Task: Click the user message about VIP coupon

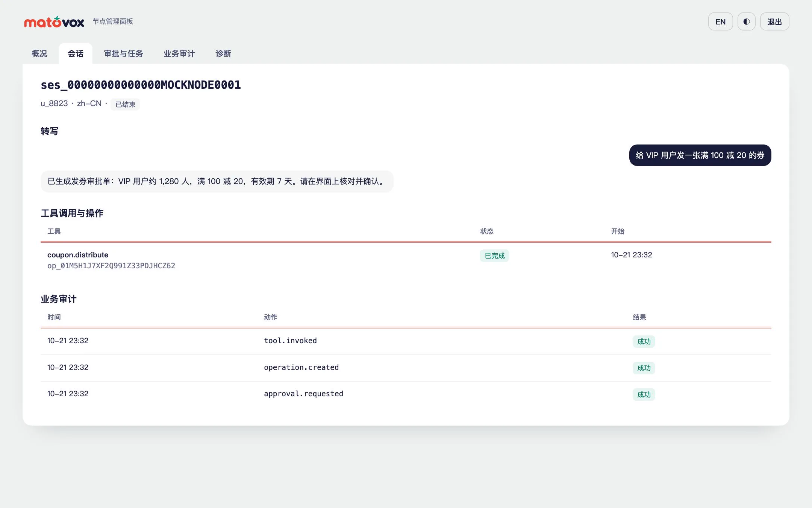Action: click(x=700, y=155)
